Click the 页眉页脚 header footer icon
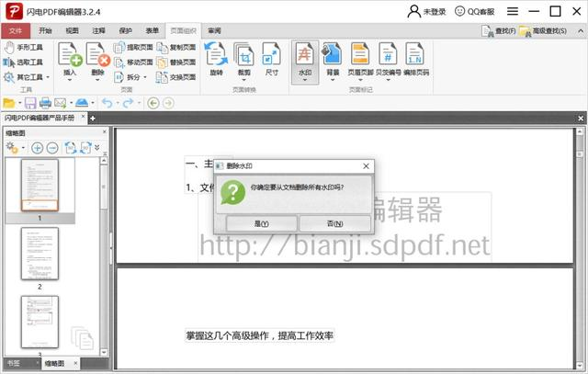Screen dimensions: 588x374 point(360,55)
